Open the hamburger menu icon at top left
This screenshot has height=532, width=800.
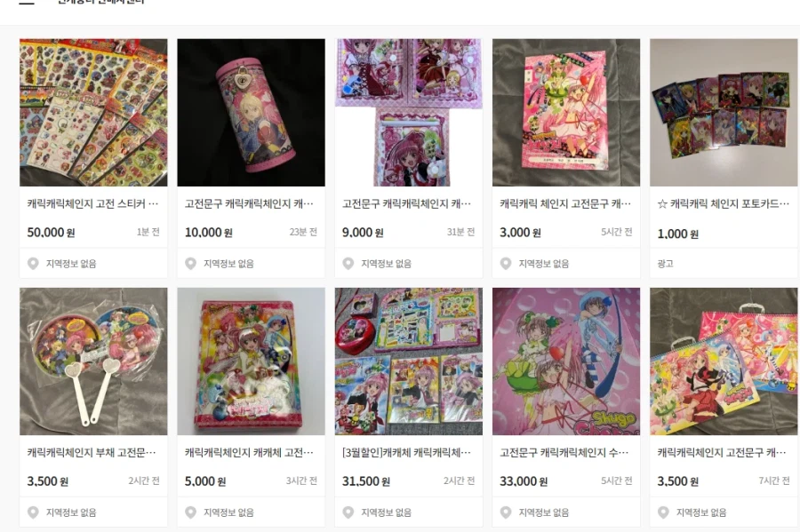tap(27, 2)
